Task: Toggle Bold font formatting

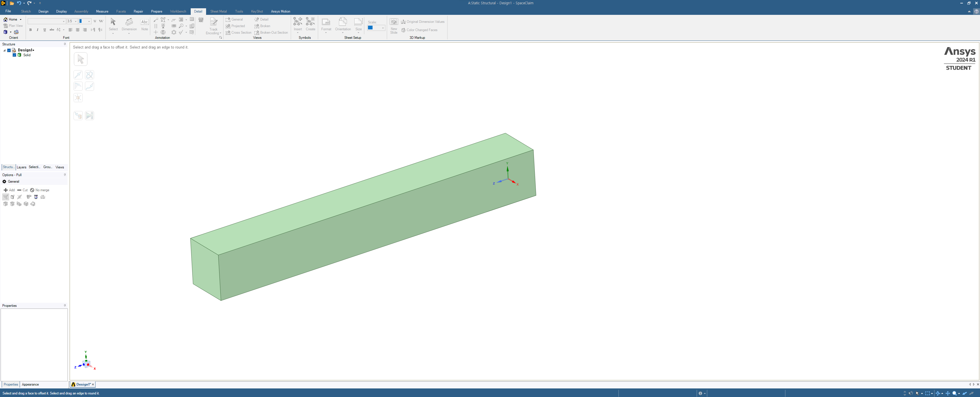Action: 31,30
